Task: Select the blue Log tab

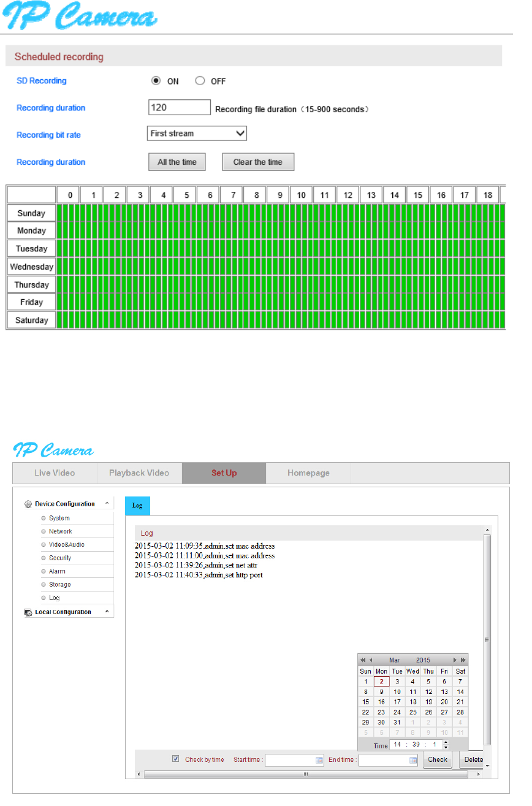Action: coord(137,506)
